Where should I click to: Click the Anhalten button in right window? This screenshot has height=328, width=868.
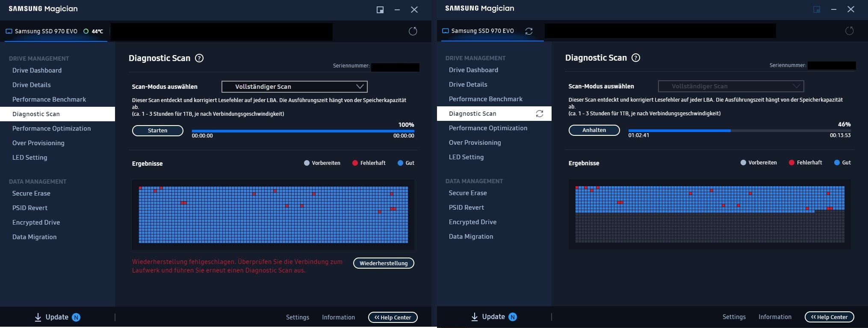(594, 130)
